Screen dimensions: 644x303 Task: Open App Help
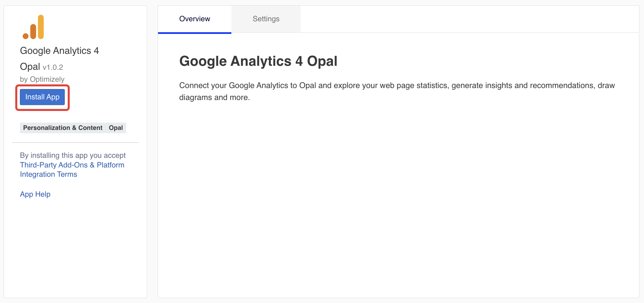coord(35,194)
